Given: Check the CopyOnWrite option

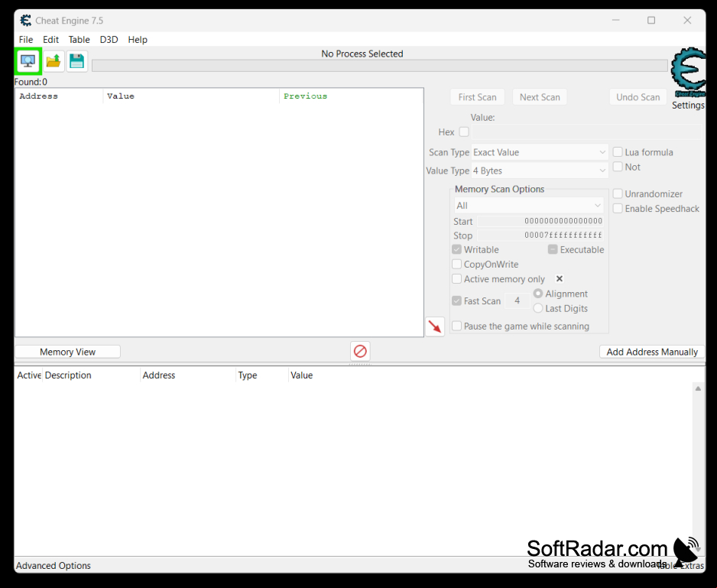Looking at the screenshot, I should [x=456, y=264].
